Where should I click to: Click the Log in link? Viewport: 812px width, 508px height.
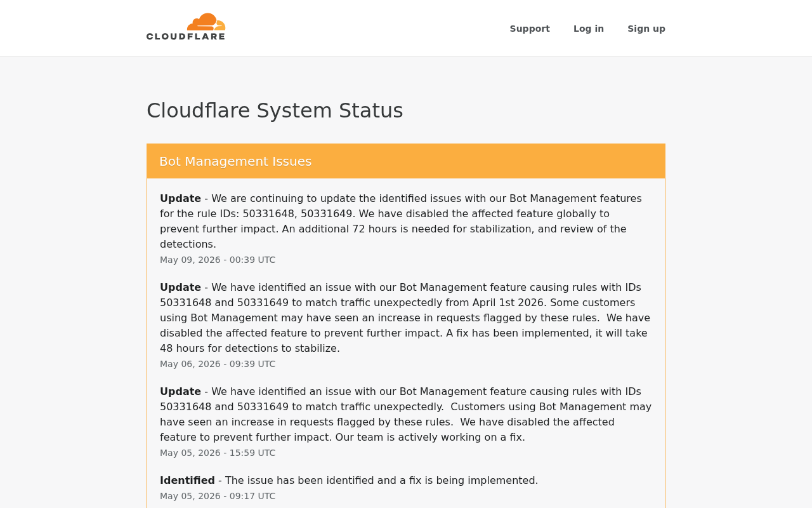589,29
